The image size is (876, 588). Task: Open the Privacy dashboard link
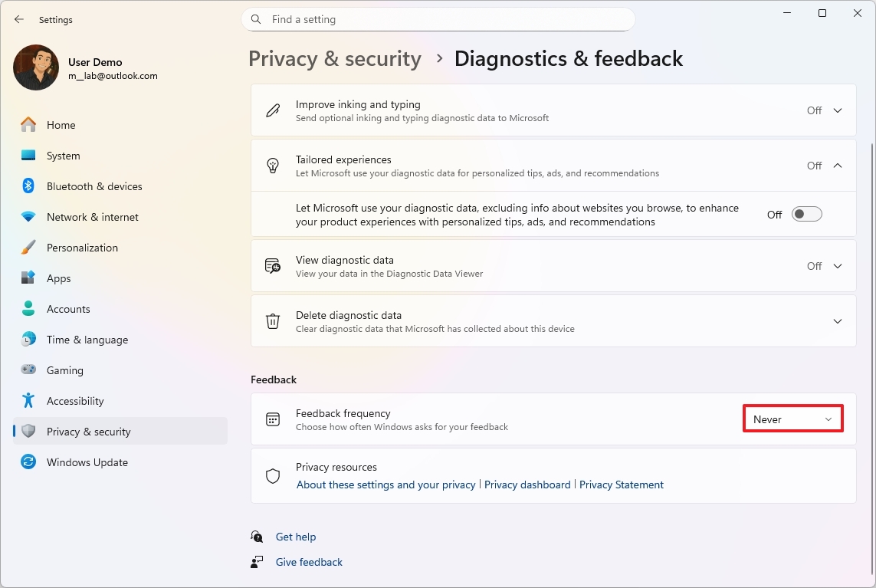(x=527, y=485)
